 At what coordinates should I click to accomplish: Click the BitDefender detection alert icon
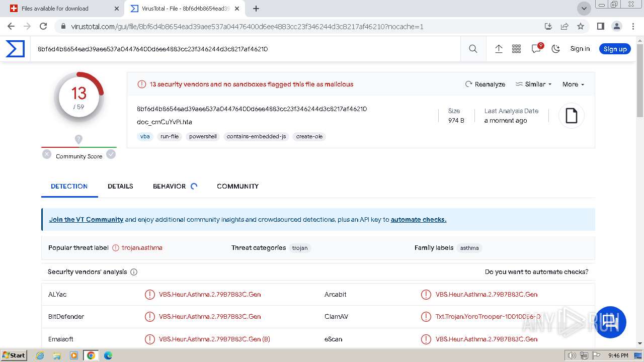tap(150, 317)
